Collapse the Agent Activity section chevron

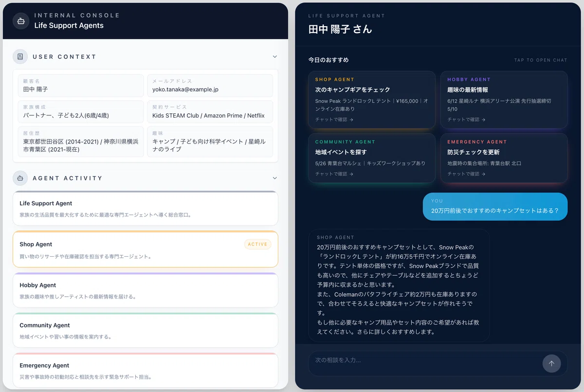point(275,178)
